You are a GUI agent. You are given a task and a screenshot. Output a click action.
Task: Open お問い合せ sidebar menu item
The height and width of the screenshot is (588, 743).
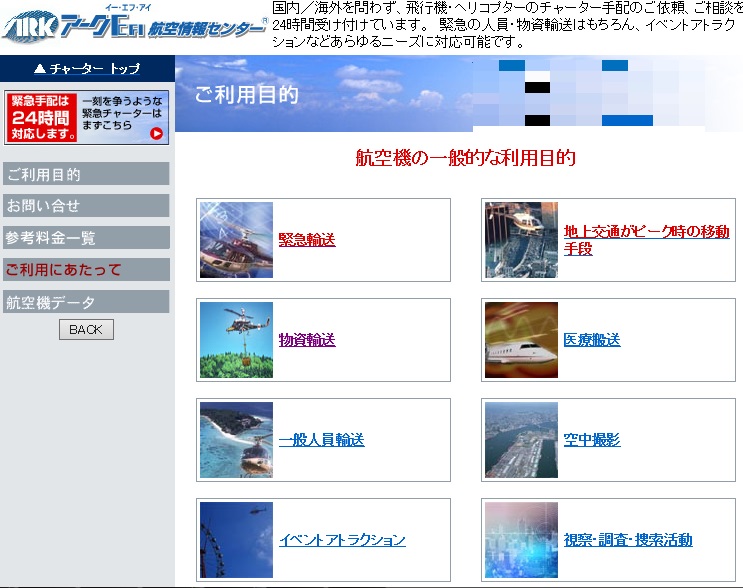86,206
